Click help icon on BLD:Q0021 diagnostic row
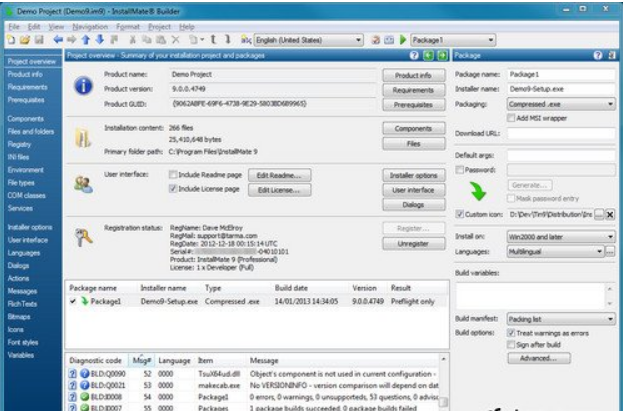 [x=72, y=385]
